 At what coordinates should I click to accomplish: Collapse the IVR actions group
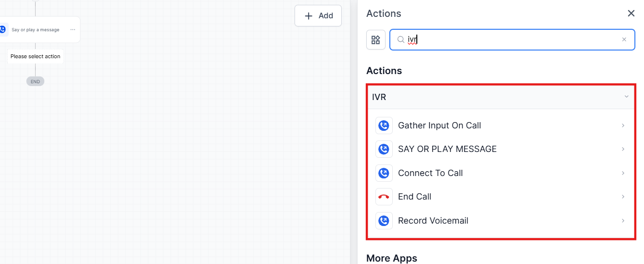626,97
